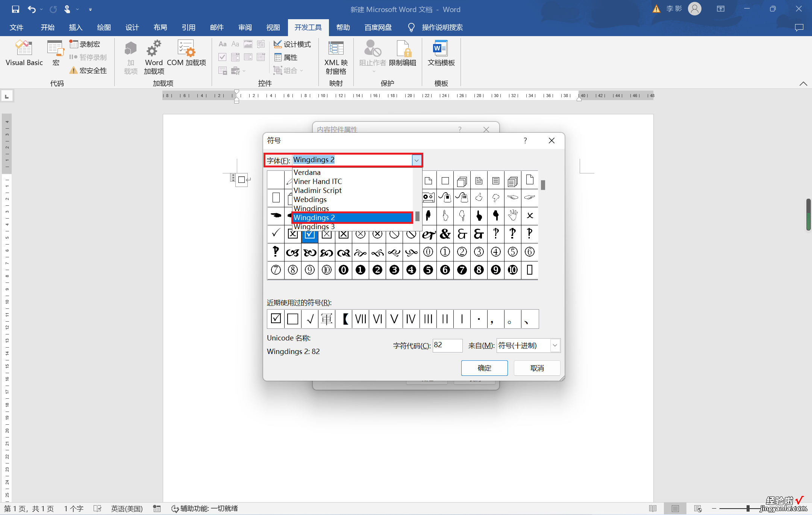Open the Visual Basic editor
812x515 pixels.
tap(24, 54)
